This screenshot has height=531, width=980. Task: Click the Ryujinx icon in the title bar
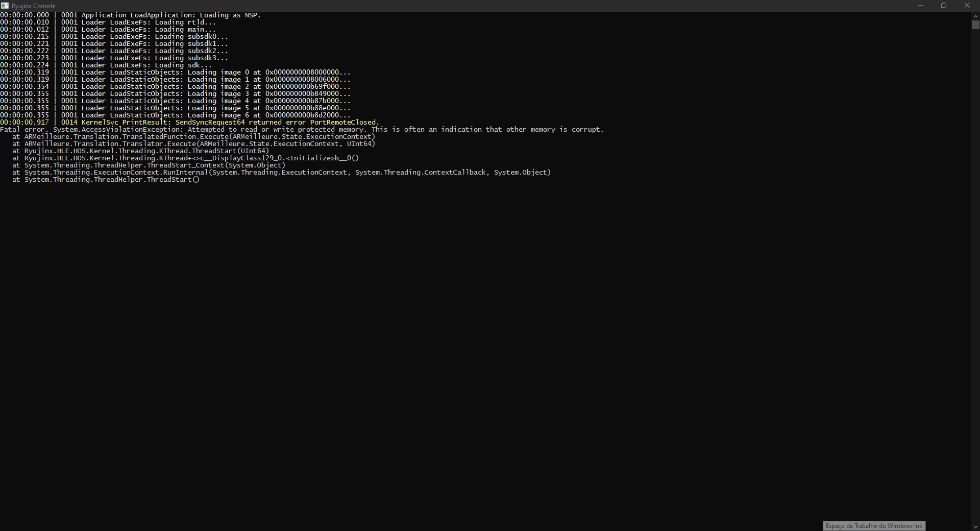pyautogui.click(x=5, y=6)
